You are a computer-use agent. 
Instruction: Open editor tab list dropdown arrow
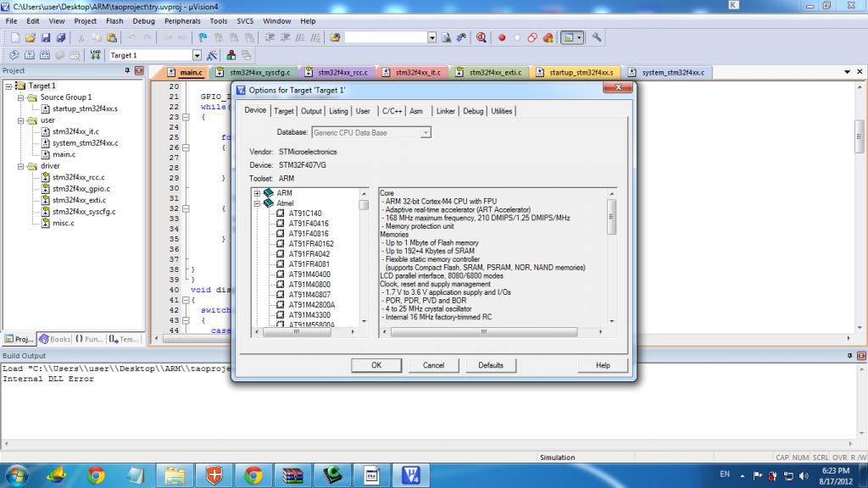tap(847, 72)
